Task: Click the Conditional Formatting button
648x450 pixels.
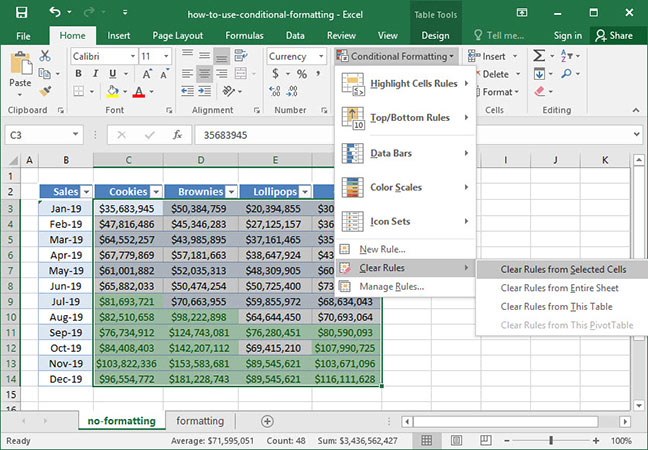Action: (x=396, y=56)
